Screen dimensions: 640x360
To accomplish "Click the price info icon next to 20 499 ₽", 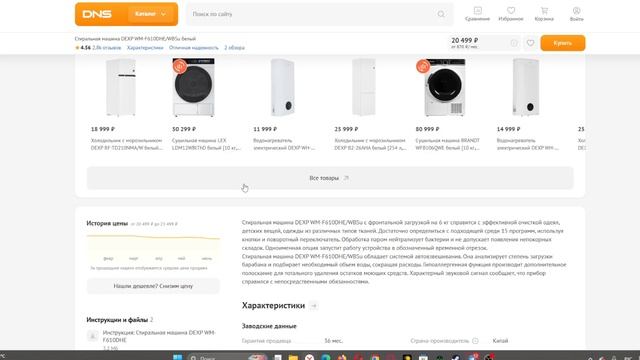I will coord(514,43).
